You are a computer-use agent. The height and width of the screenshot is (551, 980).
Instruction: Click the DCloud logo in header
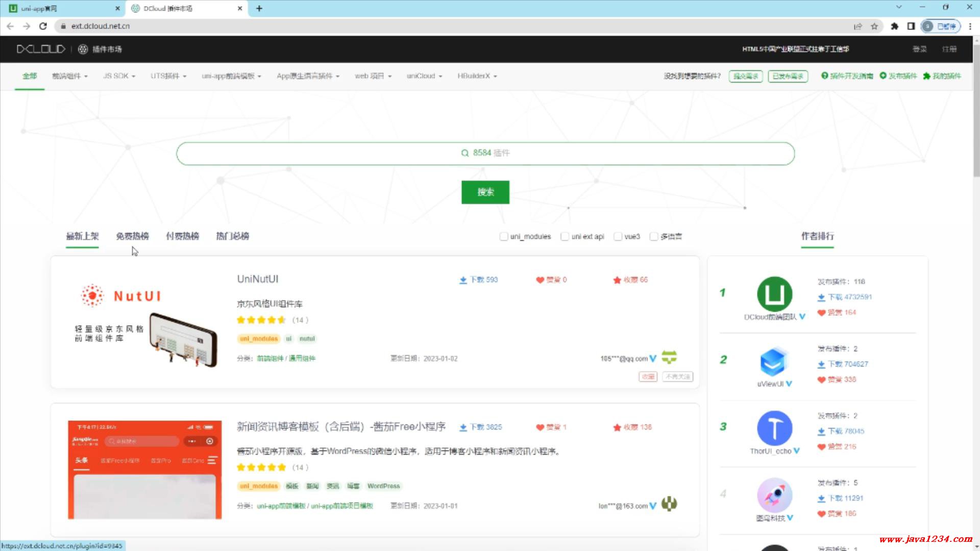41,49
